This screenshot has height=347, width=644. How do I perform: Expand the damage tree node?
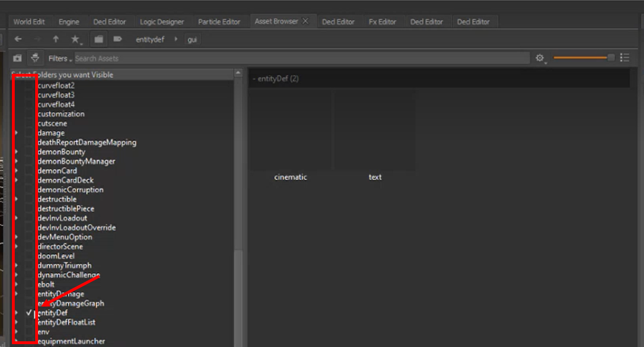[16, 133]
